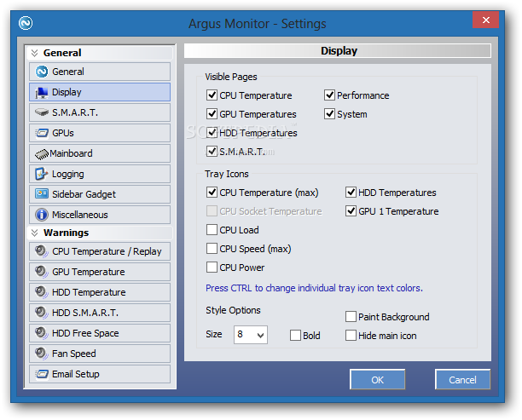Click the speaker icon beside HDD S.M.A.R.T. warning
The width and height of the screenshot is (522, 420).
(42, 313)
